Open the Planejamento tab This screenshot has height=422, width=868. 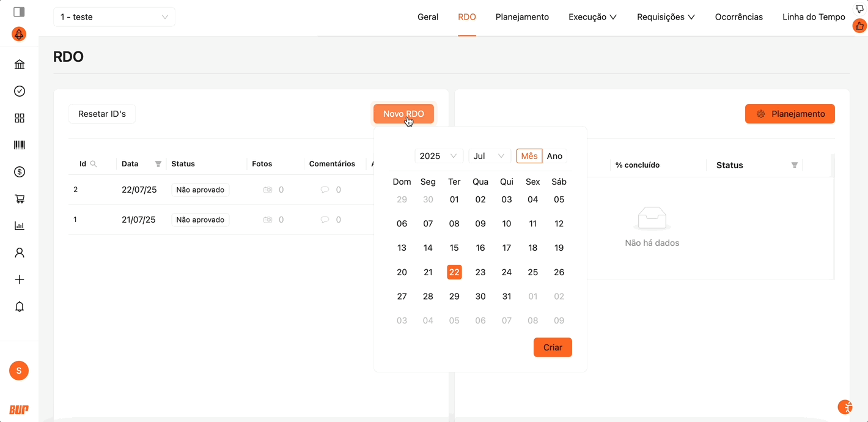click(522, 17)
